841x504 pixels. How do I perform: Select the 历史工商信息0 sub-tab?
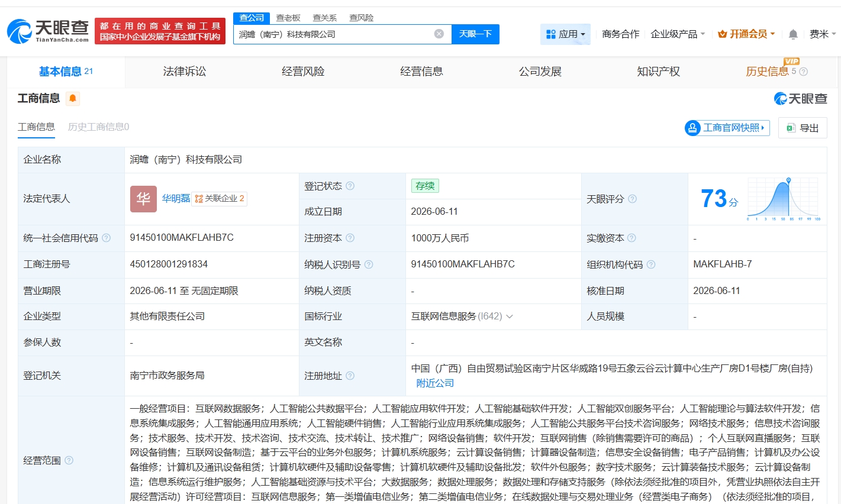click(98, 127)
